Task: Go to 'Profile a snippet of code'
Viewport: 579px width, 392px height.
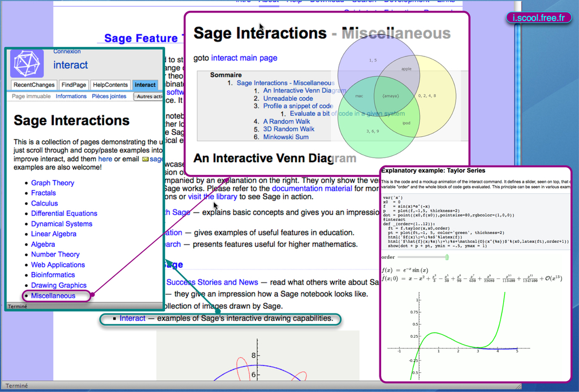Action: tap(298, 106)
